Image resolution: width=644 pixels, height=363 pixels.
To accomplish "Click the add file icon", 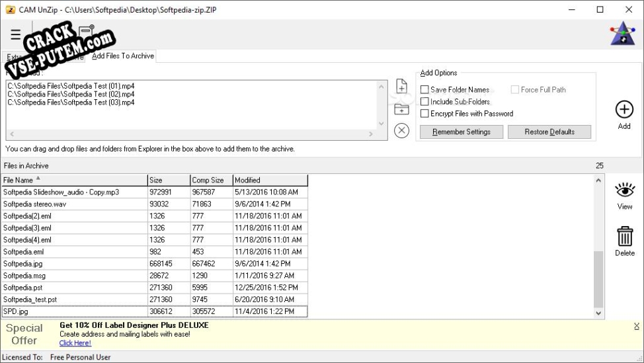I will pyautogui.click(x=401, y=86).
